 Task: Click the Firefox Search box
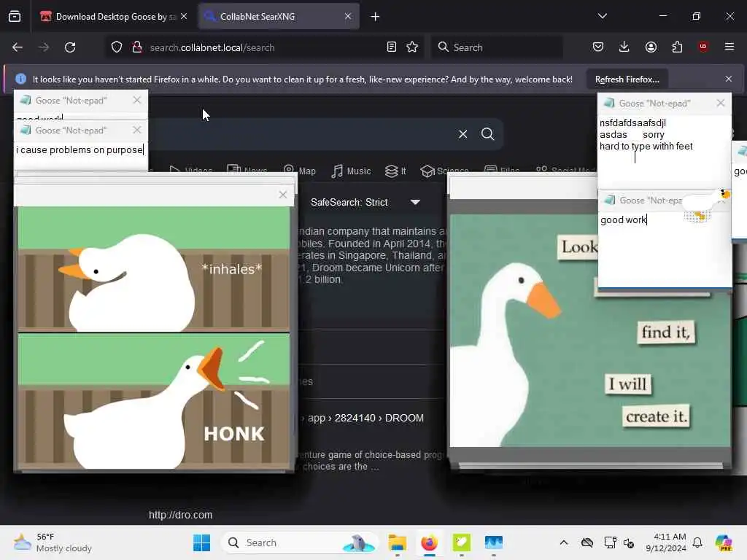[x=497, y=47]
